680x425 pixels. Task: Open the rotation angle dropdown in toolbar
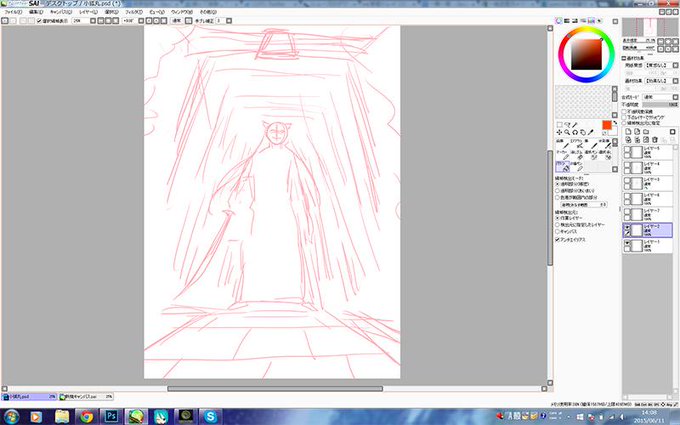[x=141, y=21]
